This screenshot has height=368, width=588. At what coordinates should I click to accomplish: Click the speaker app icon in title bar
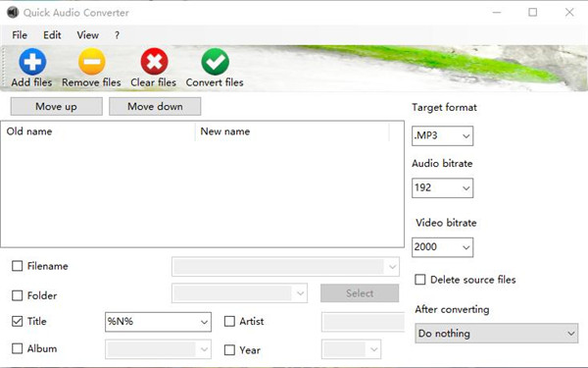[13, 13]
